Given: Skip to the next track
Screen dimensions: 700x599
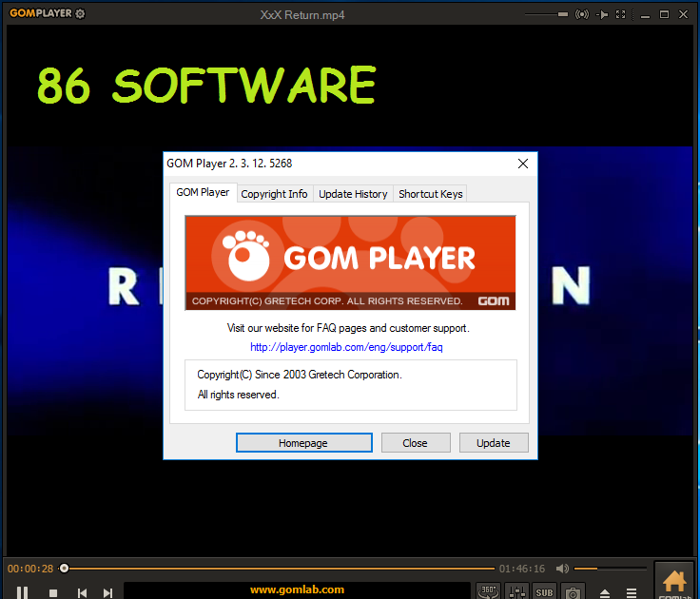Looking at the screenshot, I should pyautogui.click(x=107, y=592).
